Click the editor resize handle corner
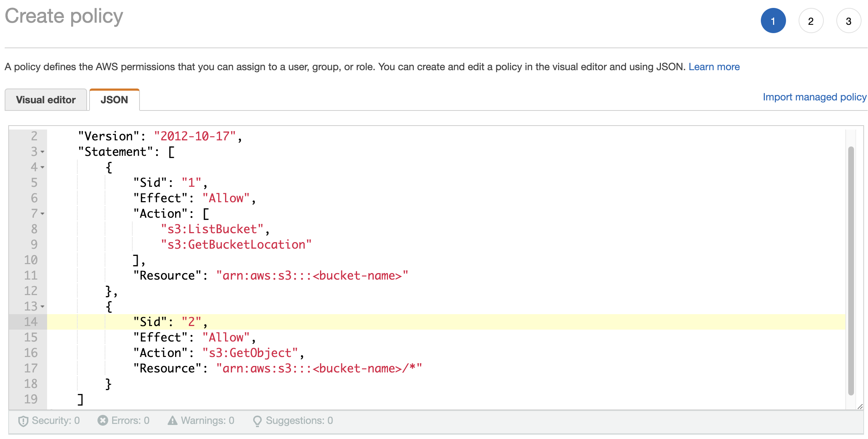 pos(860,407)
